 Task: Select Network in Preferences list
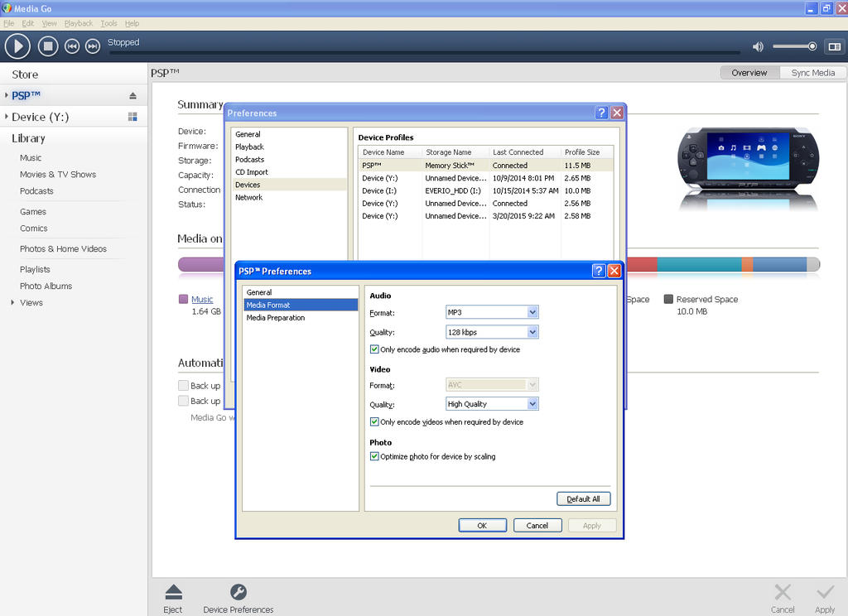coord(248,197)
